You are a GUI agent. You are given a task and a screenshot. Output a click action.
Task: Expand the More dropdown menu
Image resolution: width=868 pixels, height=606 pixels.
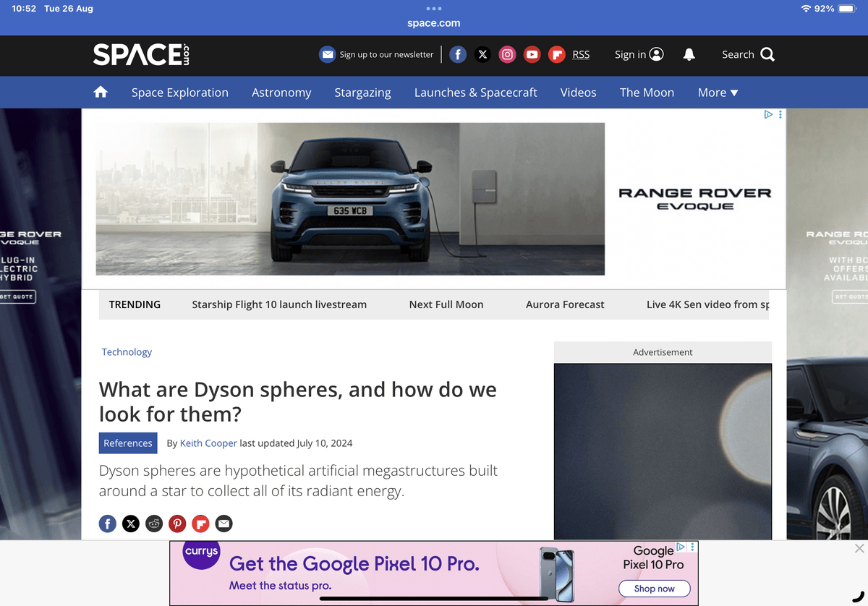click(718, 93)
